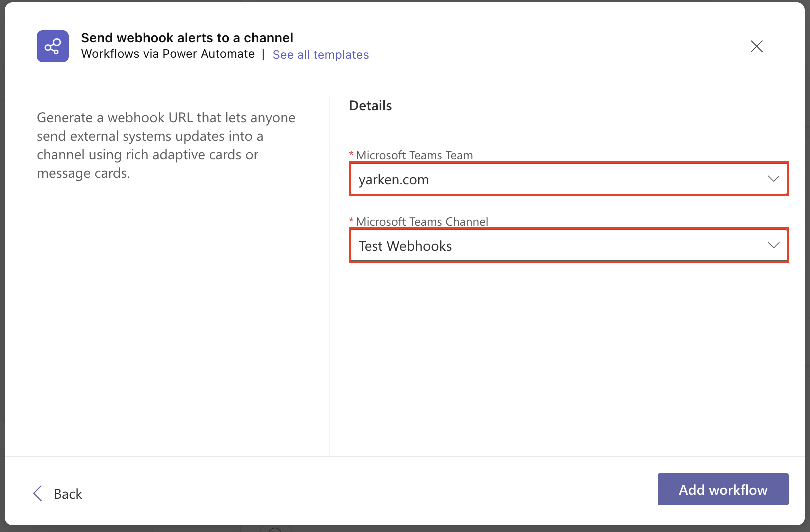The image size is (810, 532).
Task: Click the purple Workflows share icon
Action: tap(53, 46)
